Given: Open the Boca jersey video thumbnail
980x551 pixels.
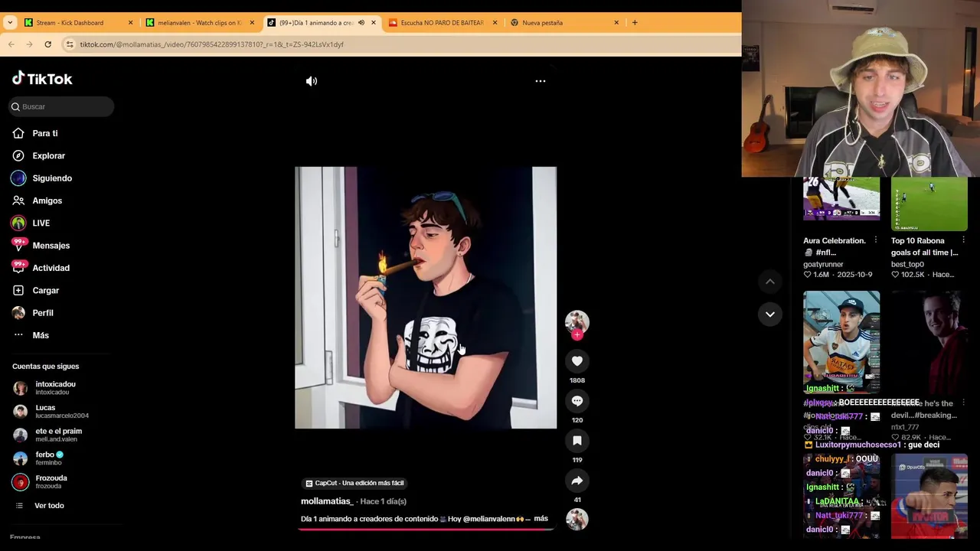Looking at the screenshot, I should 841,341.
